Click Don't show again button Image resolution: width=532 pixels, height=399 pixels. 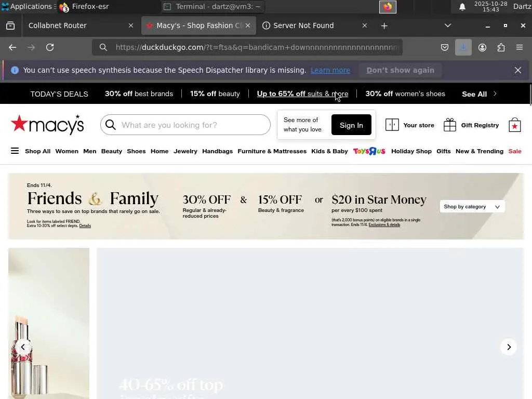click(x=400, y=70)
